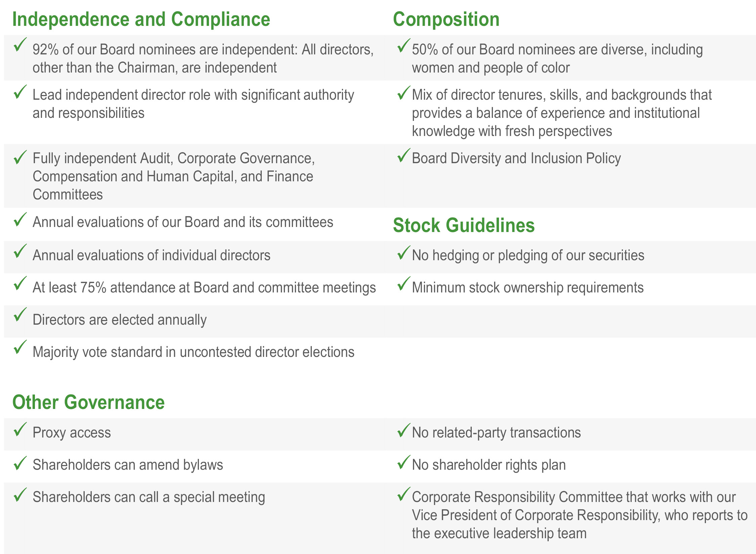
Task: Select the checkmark beside "No shareholder rights plan"
Action: (x=403, y=462)
